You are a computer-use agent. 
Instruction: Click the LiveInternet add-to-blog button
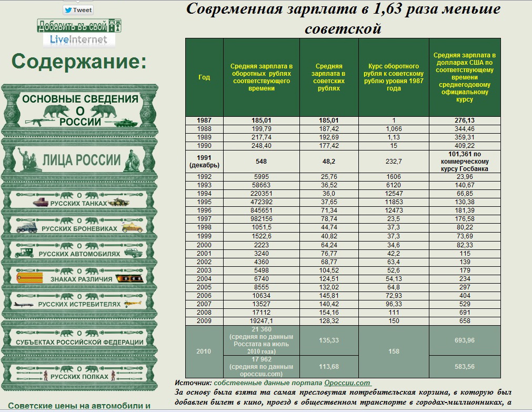tap(79, 33)
